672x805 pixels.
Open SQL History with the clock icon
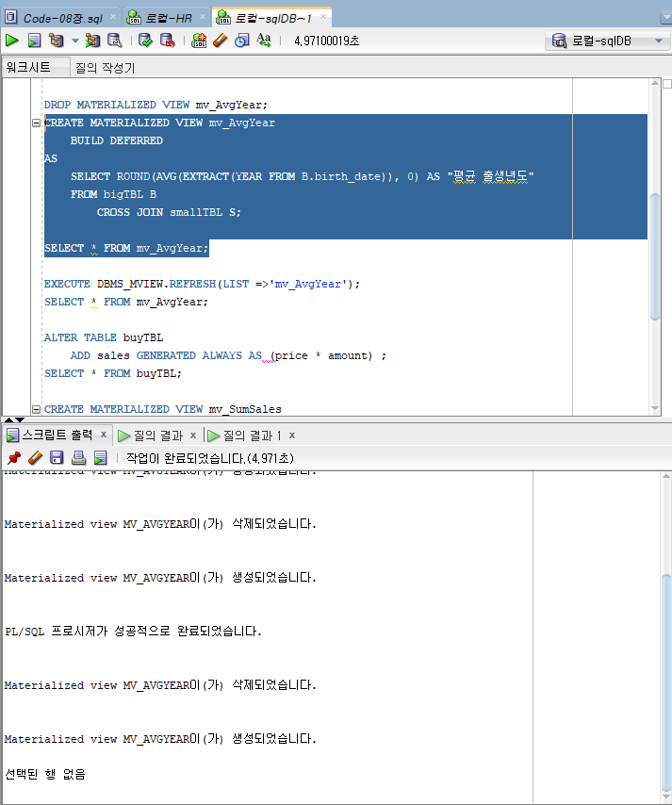[x=242, y=40]
